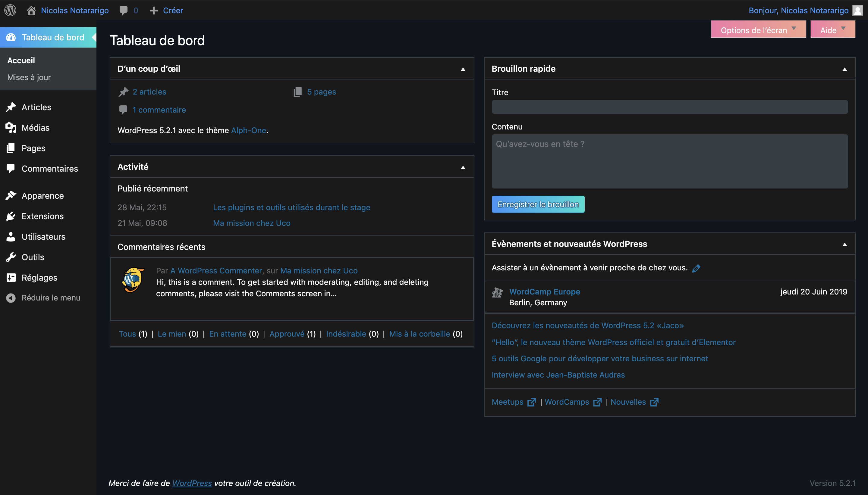Collapse the Brouillon rapide panel
The image size is (868, 495).
click(x=844, y=69)
